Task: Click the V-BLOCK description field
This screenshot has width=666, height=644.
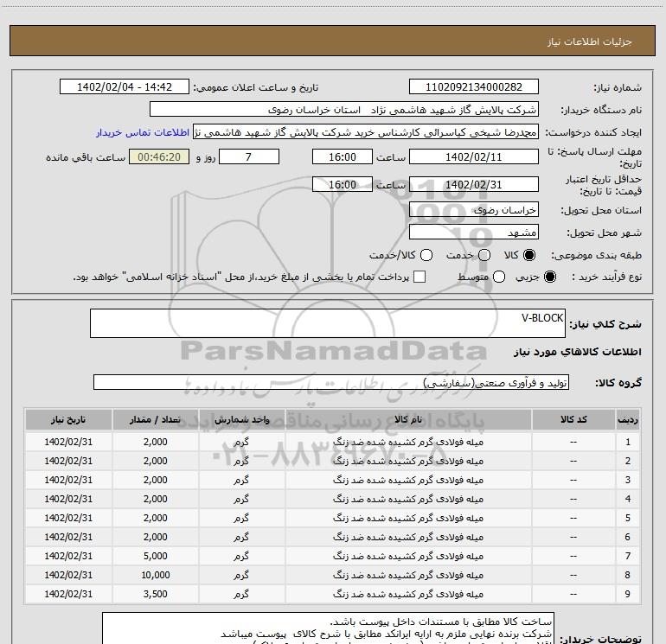Action: pyautogui.click(x=327, y=324)
